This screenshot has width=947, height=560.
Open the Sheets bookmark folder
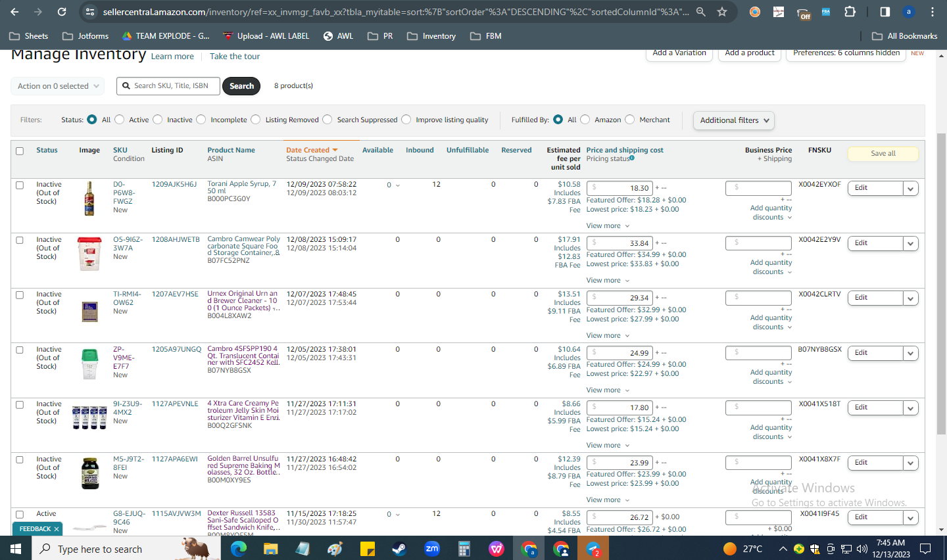tap(29, 36)
